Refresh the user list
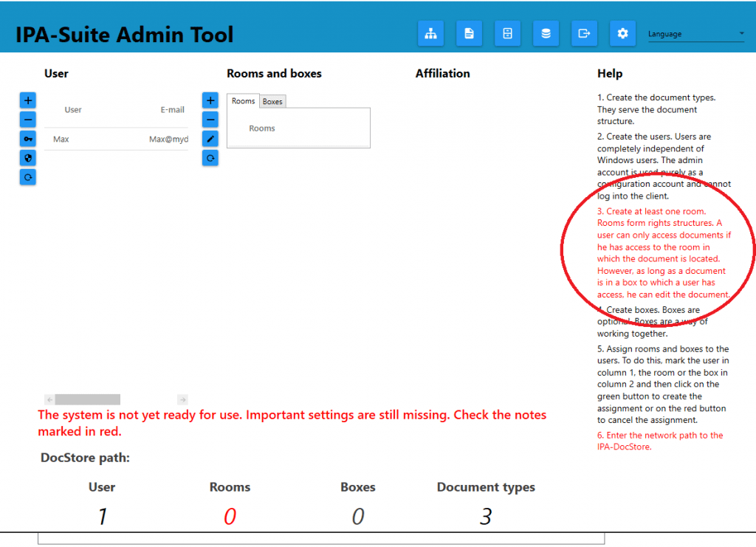Screen dimensions: 756x547 click(27, 177)
